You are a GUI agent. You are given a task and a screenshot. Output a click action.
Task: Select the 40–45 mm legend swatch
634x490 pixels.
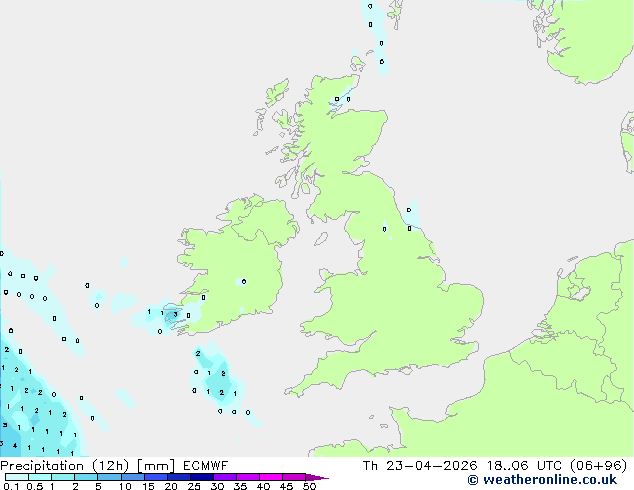tap(271, 477)
